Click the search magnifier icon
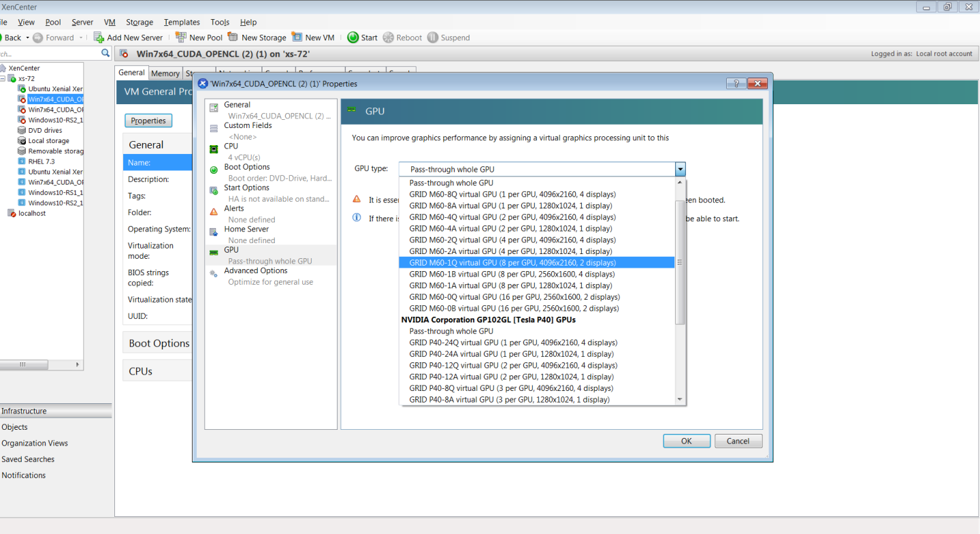The image size is (980, 534). 105,52
